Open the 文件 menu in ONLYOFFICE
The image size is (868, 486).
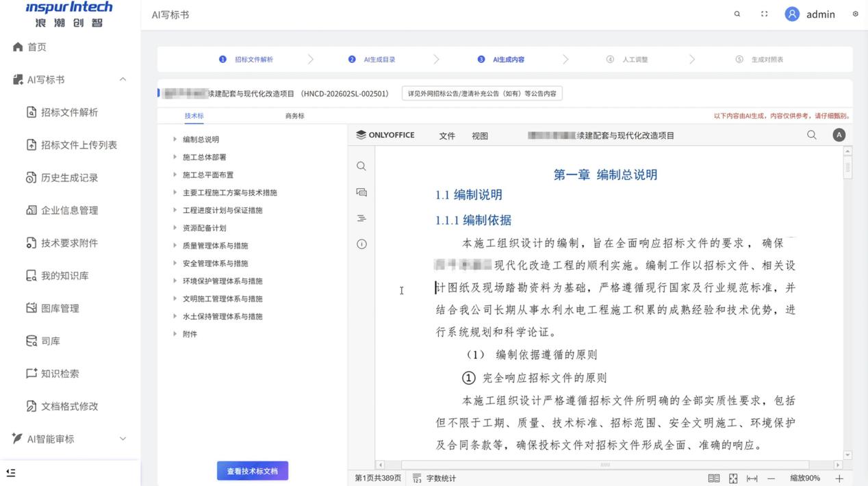(x=447, y=136)
